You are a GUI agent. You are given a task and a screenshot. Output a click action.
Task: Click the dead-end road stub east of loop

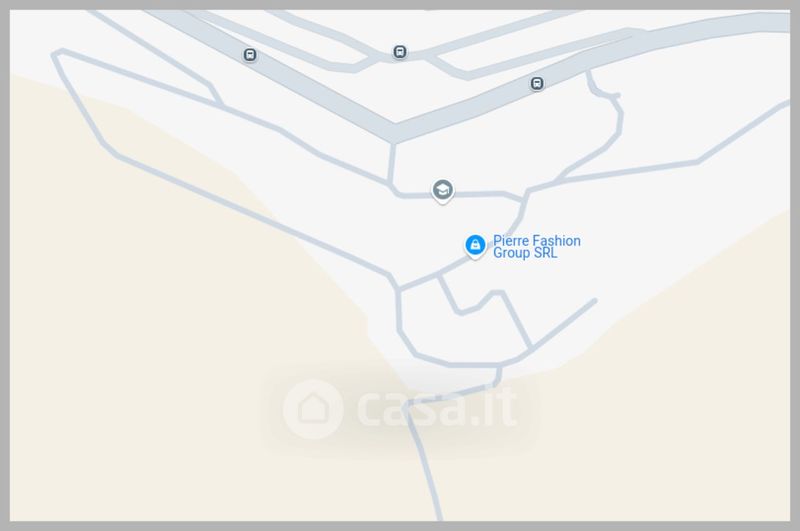pyautogui.click(x=564, y=324)
